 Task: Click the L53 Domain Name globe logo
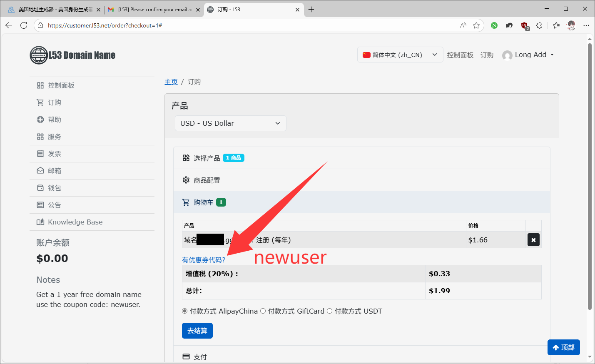point(39,55)
